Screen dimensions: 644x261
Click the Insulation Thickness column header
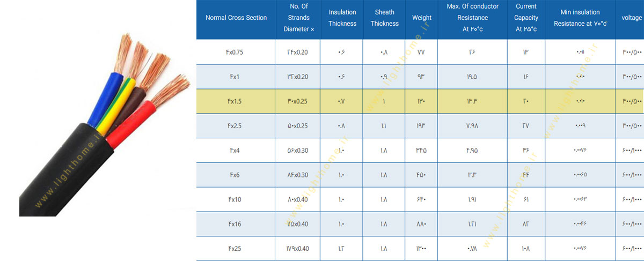coord(342,18)
